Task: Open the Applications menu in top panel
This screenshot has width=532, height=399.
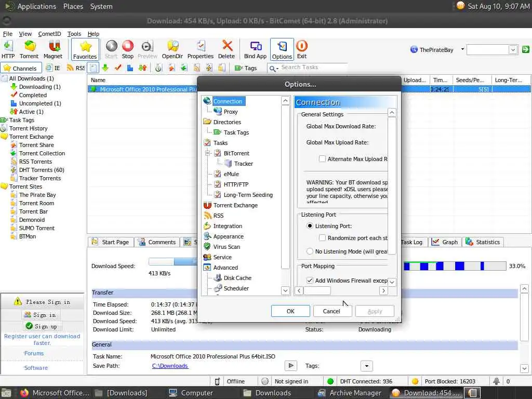Action: click(x=37, y=6)
